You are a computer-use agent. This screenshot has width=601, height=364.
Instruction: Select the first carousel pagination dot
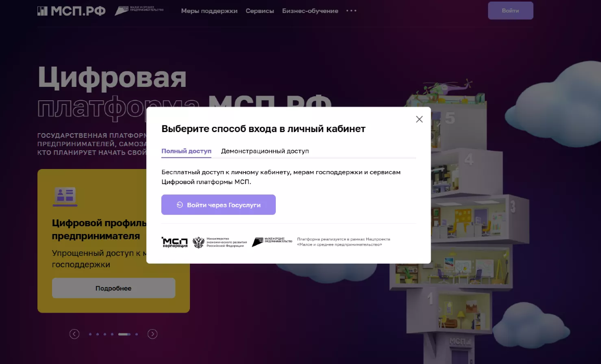click(90, 334)
